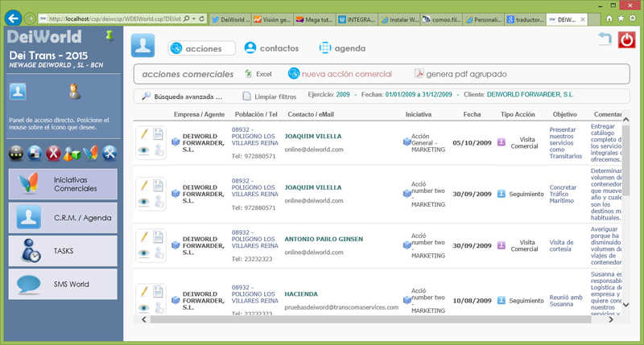Click the Empresa / Agente column header
644x345 pixels.
coord(199,114)
